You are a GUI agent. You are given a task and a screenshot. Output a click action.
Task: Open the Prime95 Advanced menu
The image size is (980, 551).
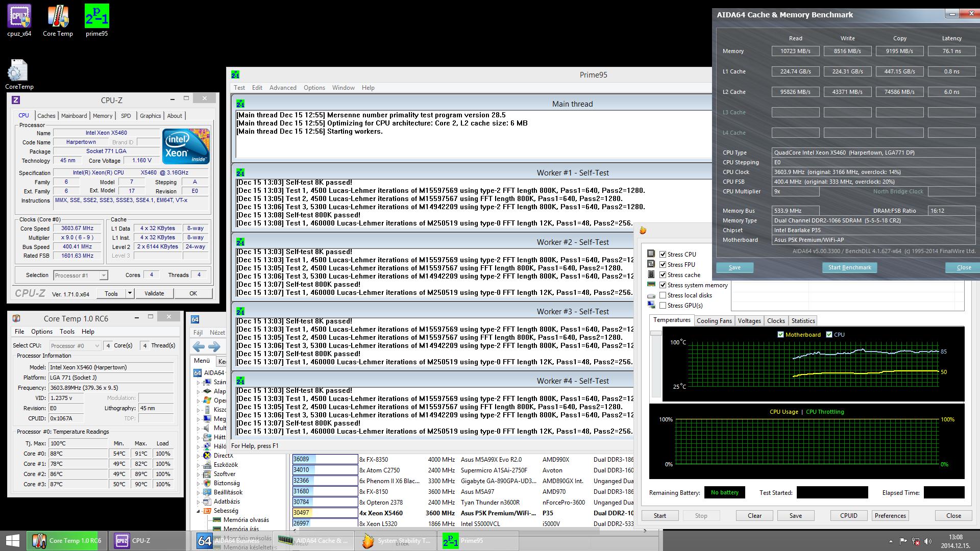click(283, 88)
